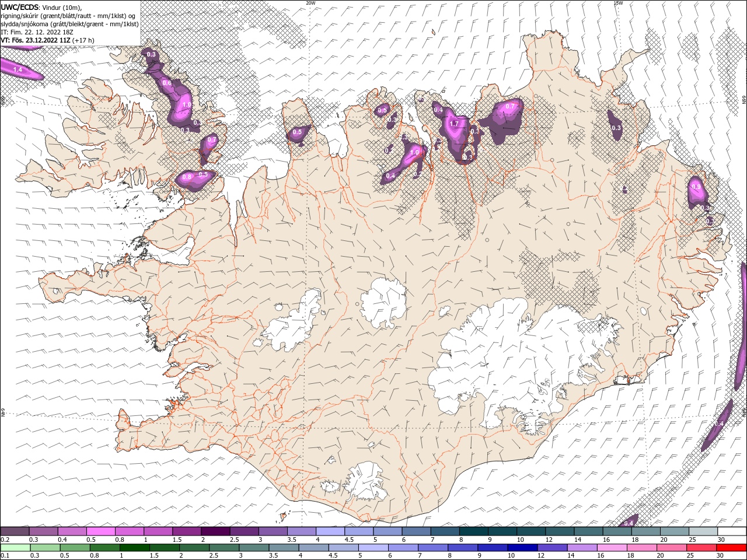Pick lower legend swatch starting at 5
The image size is (747, 560).
(x=373, y=548)
